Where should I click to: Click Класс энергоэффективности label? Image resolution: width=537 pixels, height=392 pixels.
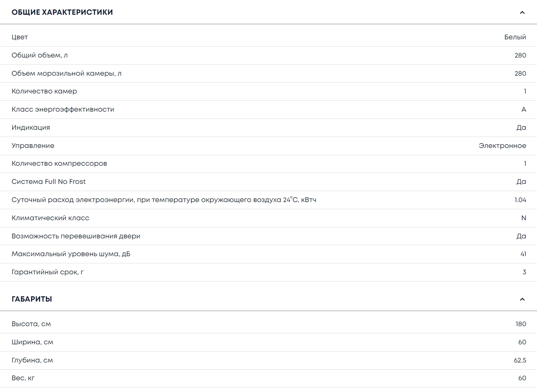coord(63,109)
